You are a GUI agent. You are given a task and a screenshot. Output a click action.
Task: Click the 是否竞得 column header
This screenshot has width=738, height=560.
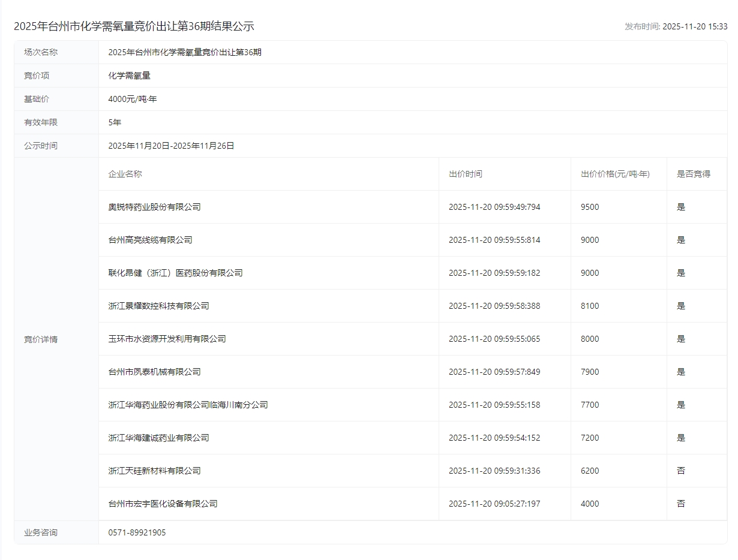point(693,174)
